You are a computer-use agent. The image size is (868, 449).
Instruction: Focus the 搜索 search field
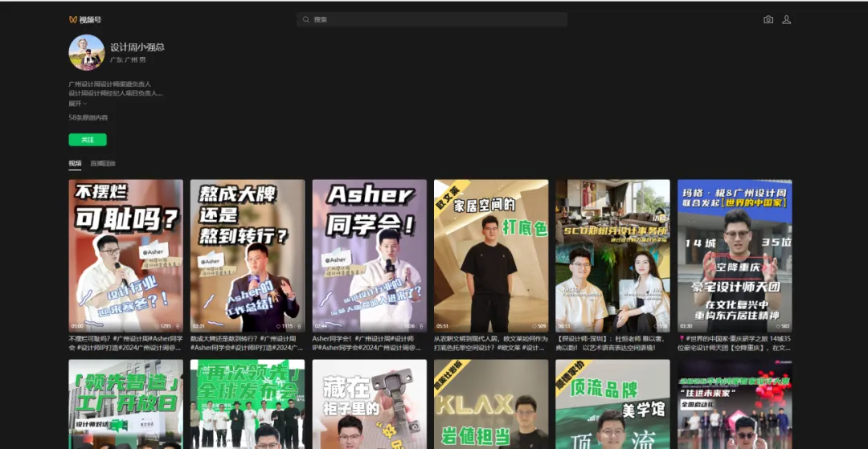coord(432,19)
